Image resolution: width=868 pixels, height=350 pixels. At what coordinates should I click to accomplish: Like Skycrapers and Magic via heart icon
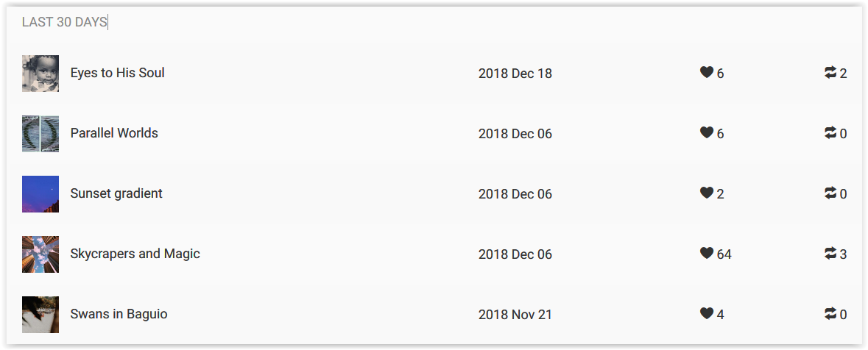[706, 253]
